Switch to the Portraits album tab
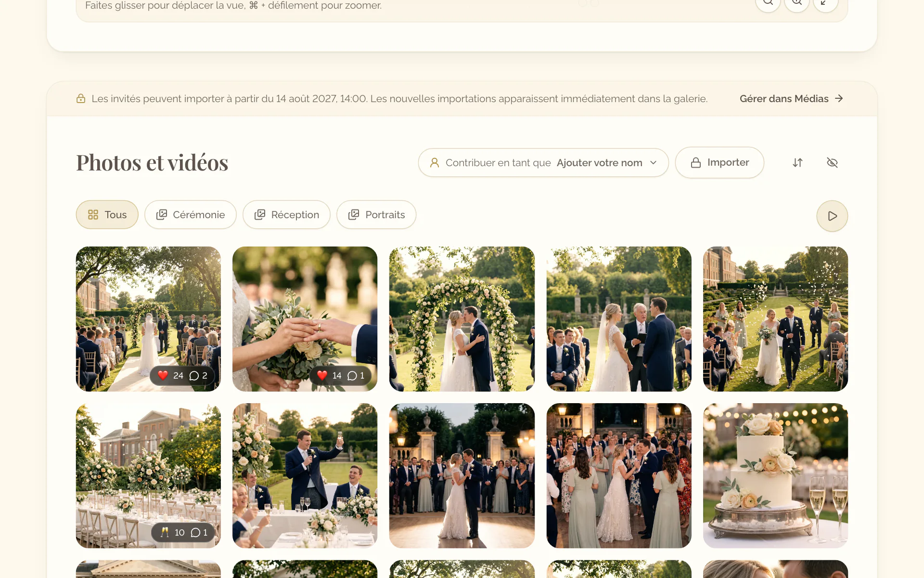The height and width of the screenshot is (578, 924). pos(376,214)
